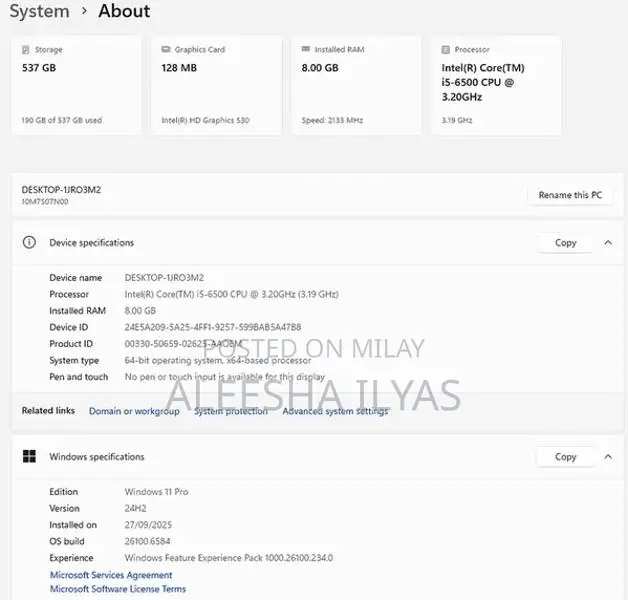
Task: Collapse the Device specifications section chevron
Action: click(x=607, y=243)
